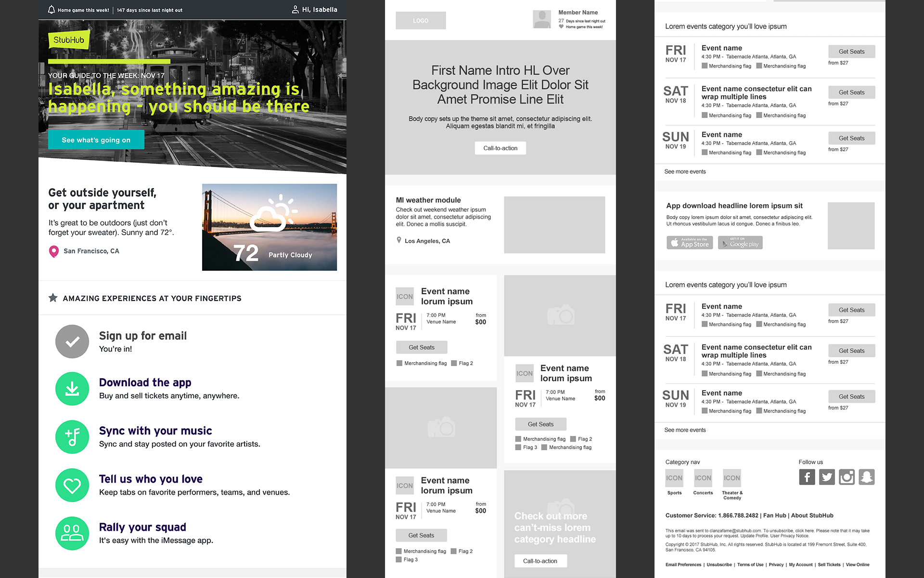Screen dimensions: 924x578
Task: Open the first See more events link
Action: [x=685, y=171]
